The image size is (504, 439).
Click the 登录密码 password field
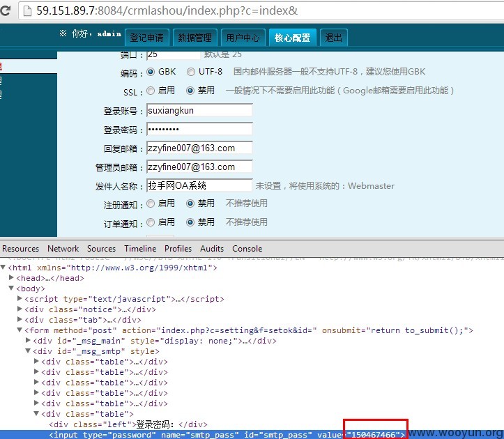(x=199, y=129)
